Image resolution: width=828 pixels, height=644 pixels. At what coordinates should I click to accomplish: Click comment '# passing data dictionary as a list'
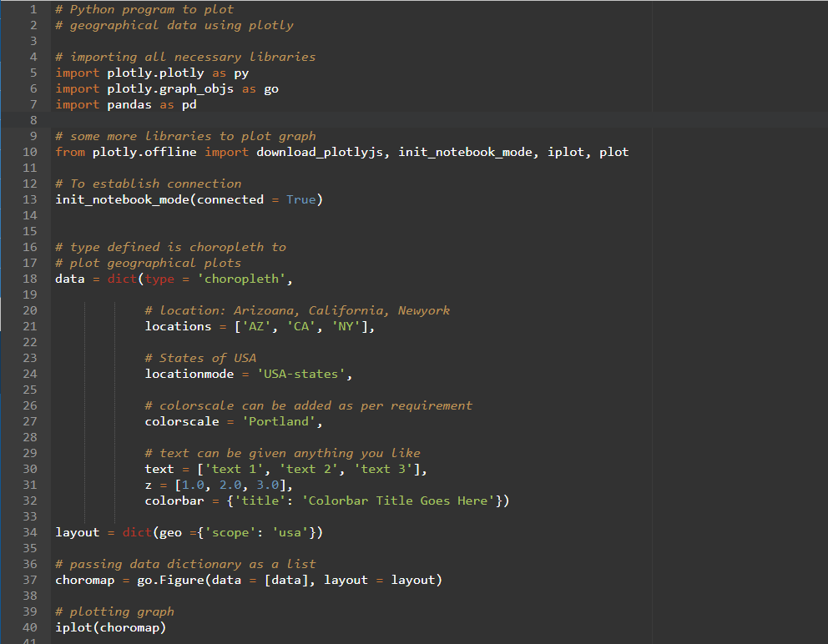[185, 564]
